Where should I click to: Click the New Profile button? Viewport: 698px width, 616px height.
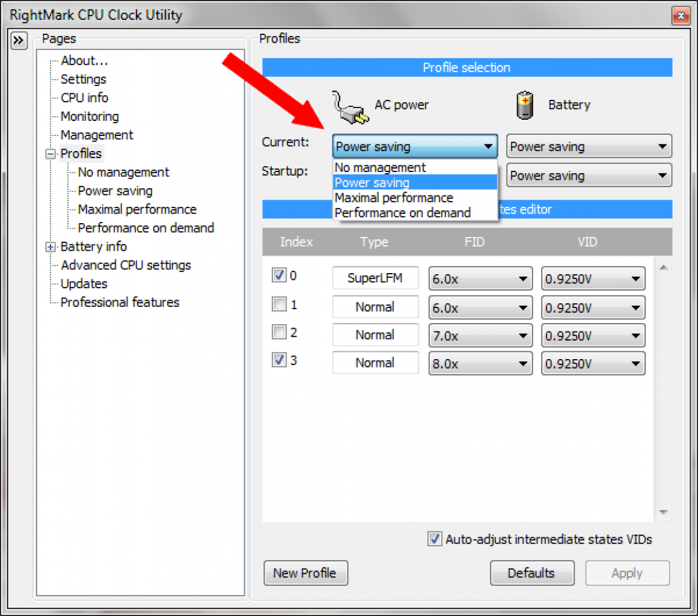(x=306, y=573)
